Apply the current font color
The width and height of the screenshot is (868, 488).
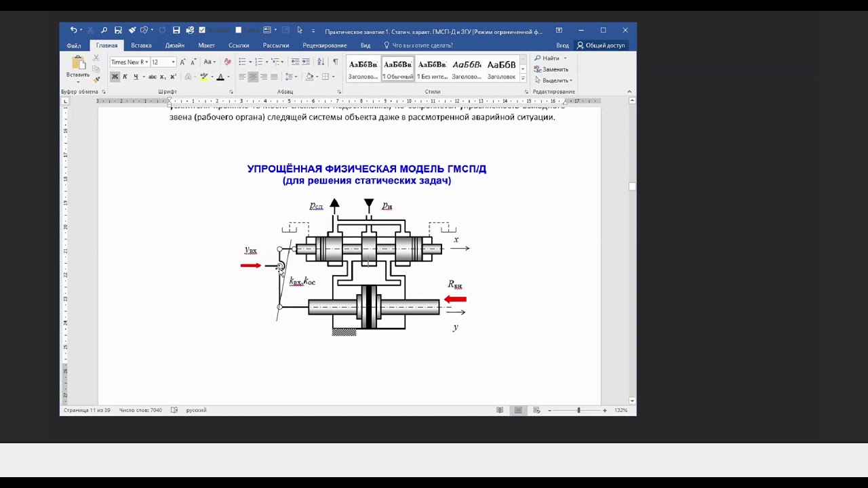[x=220, y=77]
